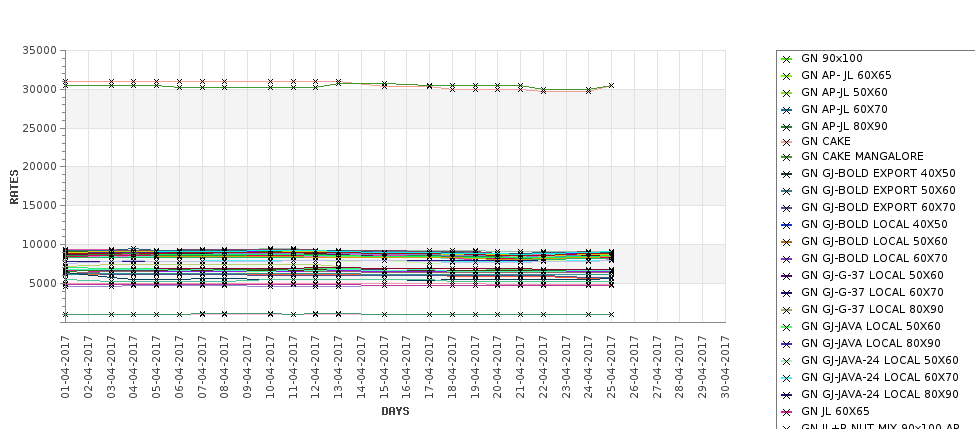Select GN GJ-JAVA-24 LOCAL 60X70 legend label

click(x=880, y=377)
